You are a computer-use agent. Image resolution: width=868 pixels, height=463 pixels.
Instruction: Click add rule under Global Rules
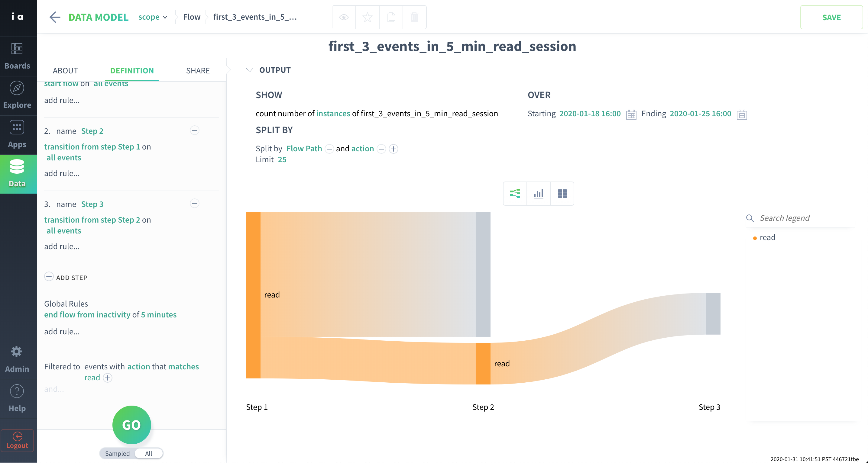tap(62, 331)
